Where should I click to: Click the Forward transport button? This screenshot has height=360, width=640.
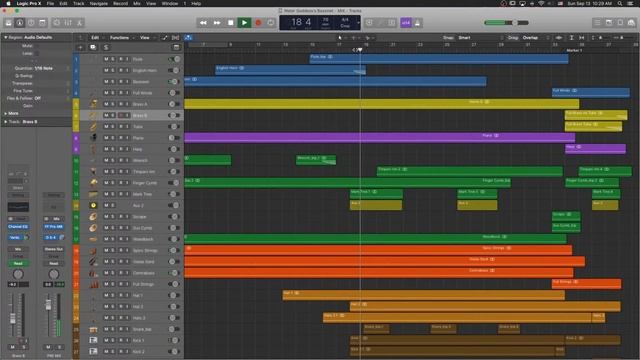217,23
